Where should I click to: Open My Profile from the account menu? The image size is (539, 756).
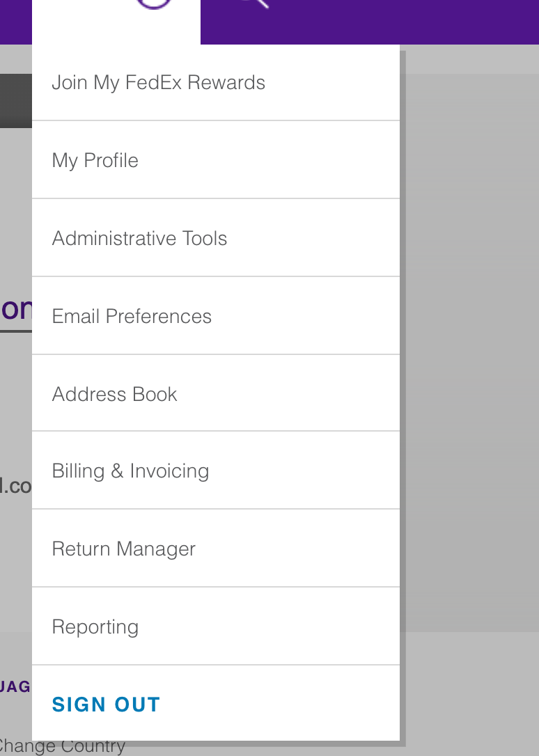click(95, 160)
